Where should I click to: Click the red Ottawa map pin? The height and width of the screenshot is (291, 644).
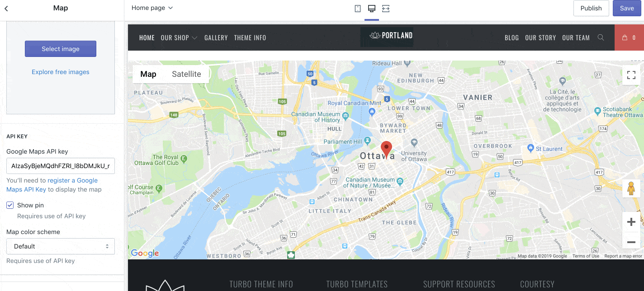tap(386, 149)
